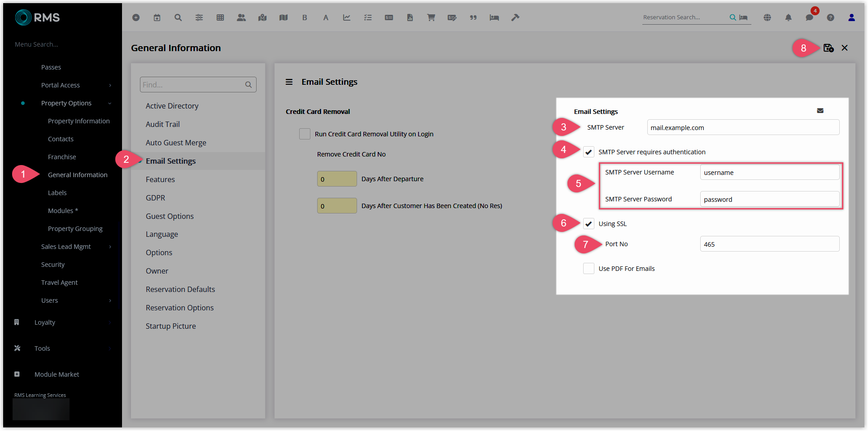Open the shopping cart icon
The width and height of the screenshot is (868, 431).
(x=431, y=17)
